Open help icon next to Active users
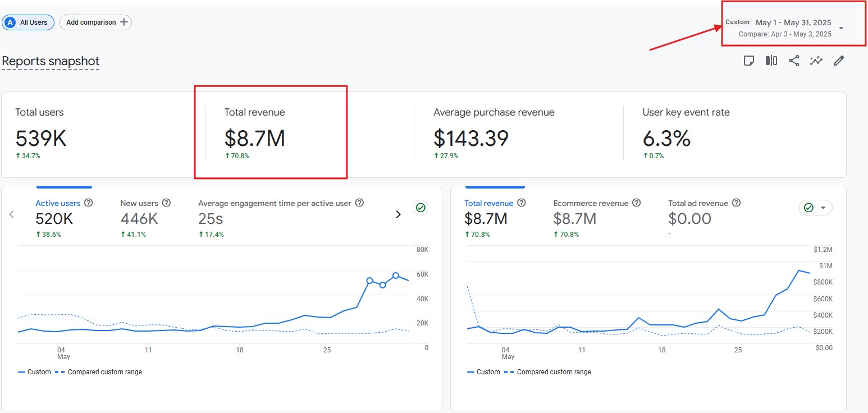 pyautogui.click(x=88, y=203)
